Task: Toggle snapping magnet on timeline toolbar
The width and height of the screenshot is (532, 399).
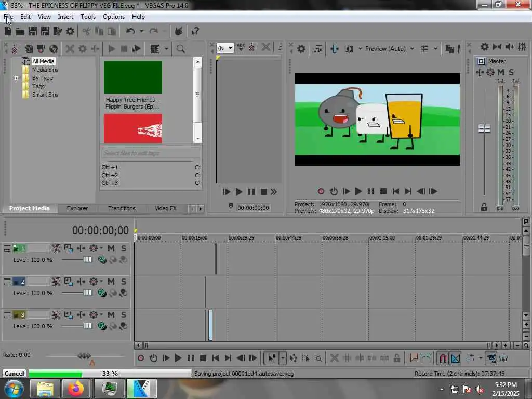Action: [x=443, y=358]
